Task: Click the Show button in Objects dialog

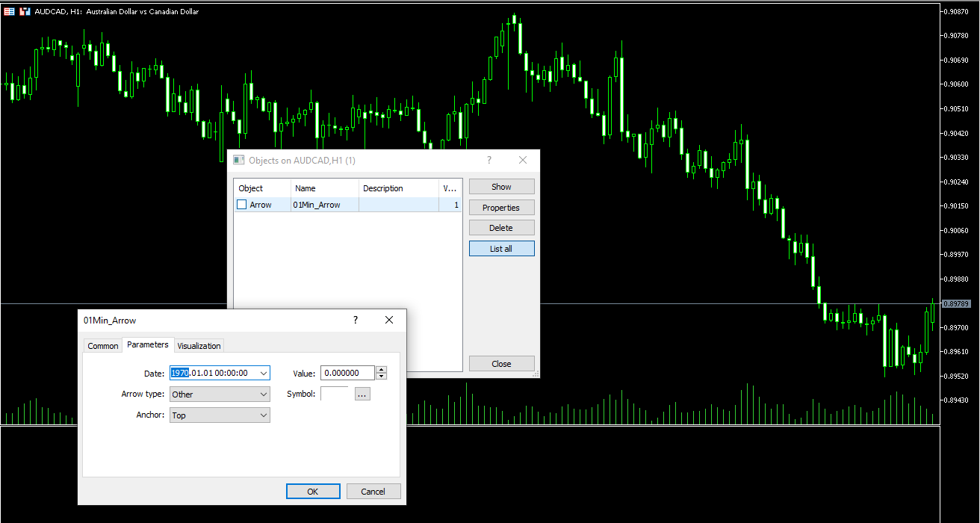Action: pyautogui.click(x=501, y=187)
